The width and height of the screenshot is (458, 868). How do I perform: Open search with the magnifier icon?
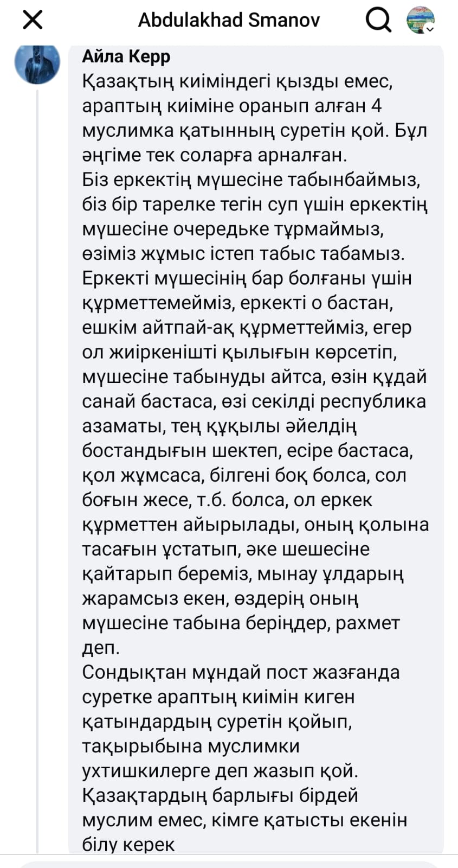[x=378, y=21]
